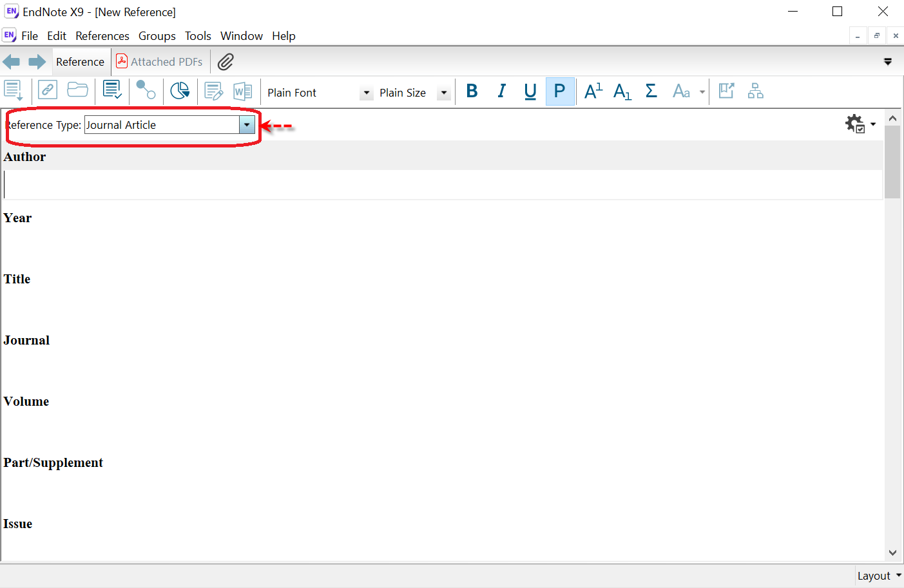Open the Help menu
The image size is (904, 588).
pyautogui.click(x=284, y=36)
